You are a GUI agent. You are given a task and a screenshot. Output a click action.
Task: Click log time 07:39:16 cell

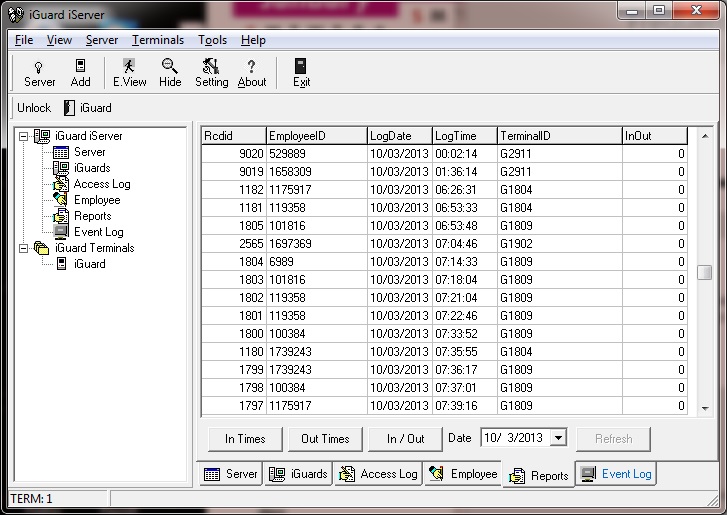click(x=465, y=406)
